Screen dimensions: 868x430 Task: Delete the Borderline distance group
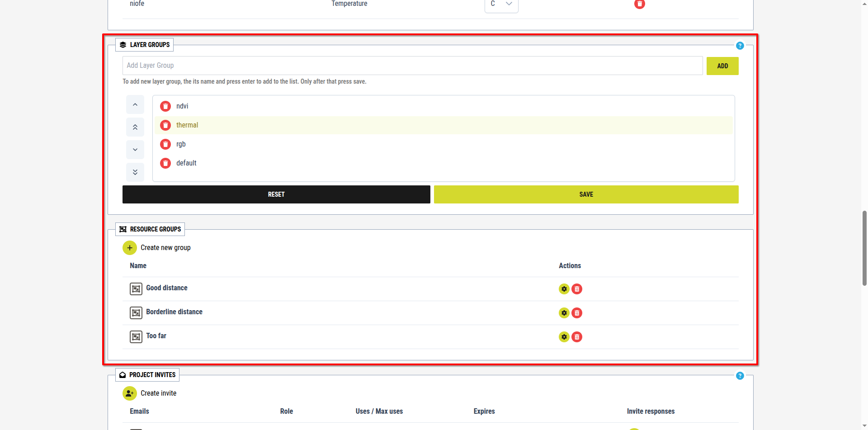(x=577, y=313)
